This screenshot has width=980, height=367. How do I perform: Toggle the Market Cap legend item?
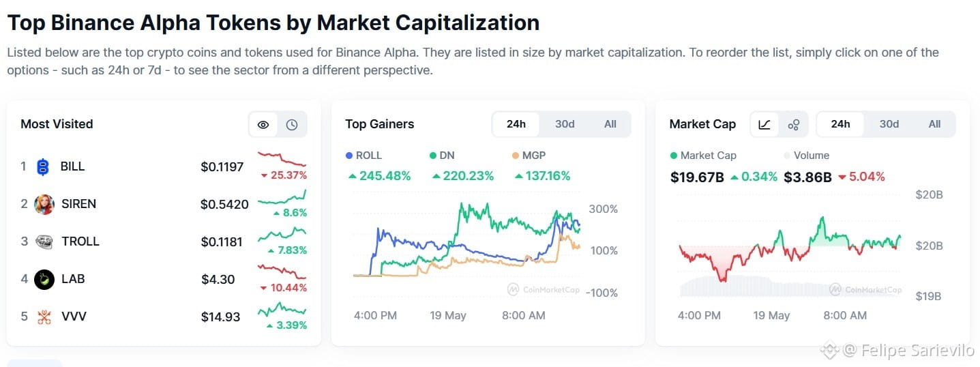[x=703, y=156]
